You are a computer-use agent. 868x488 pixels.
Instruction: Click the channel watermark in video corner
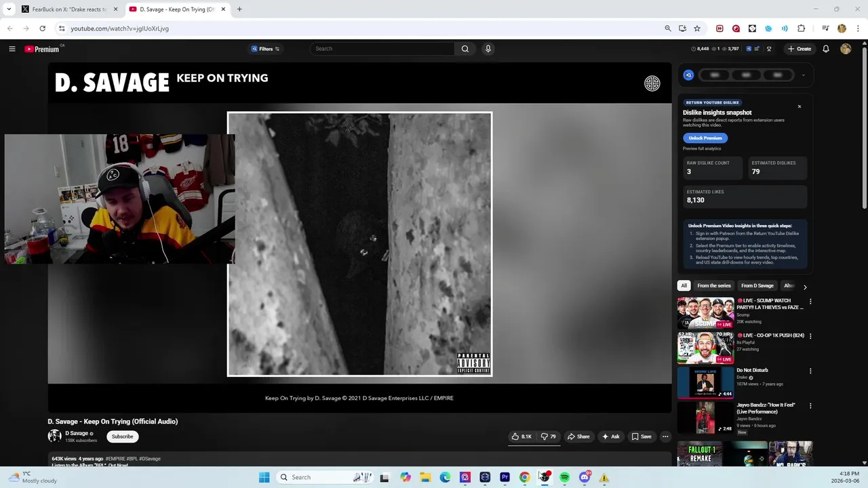click(x=652, y=83)
